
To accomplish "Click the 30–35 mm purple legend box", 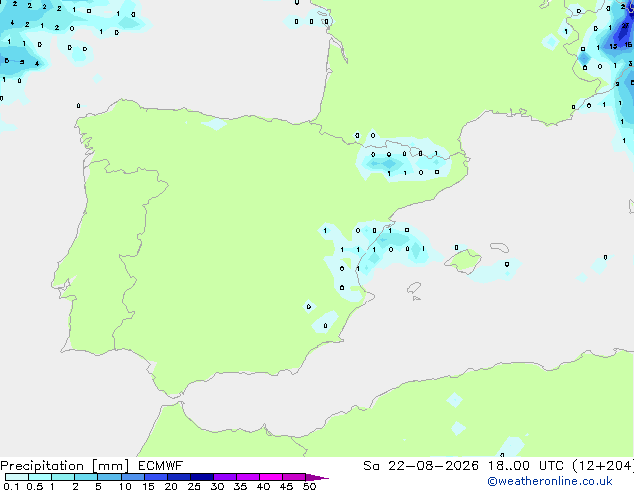I will tap(225, 477).
